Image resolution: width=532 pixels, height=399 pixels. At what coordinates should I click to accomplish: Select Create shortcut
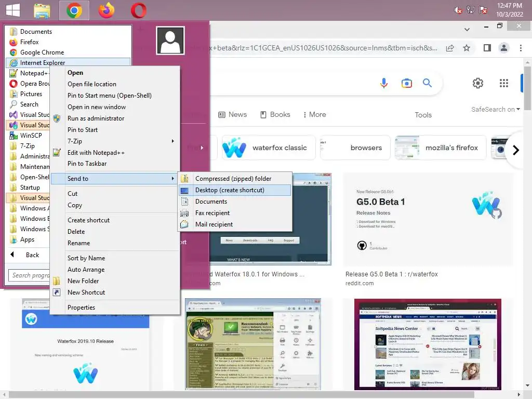[88, 220]
